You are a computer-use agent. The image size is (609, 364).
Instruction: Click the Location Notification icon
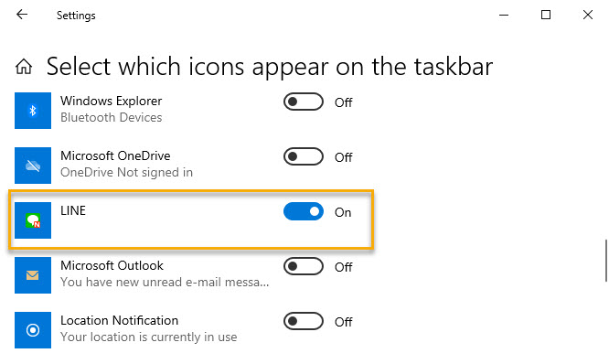[x=33, y=330]
